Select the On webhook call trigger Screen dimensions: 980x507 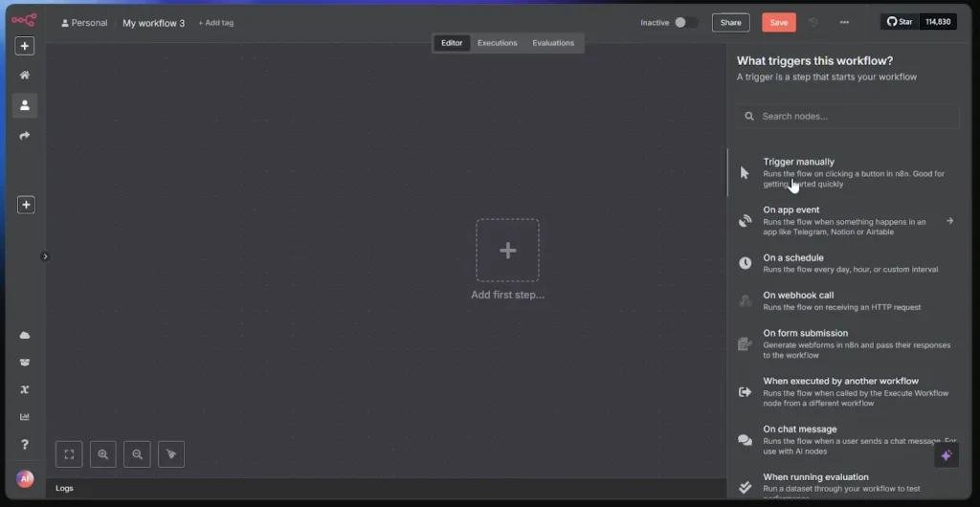pyautogui.click(x=848, y=300)
